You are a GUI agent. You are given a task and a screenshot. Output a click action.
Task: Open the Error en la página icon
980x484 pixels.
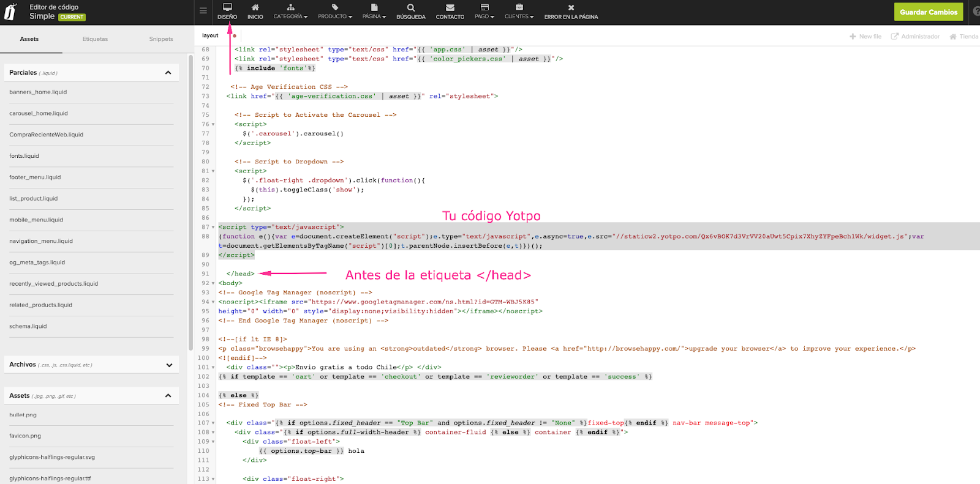(x=571, y=7)
